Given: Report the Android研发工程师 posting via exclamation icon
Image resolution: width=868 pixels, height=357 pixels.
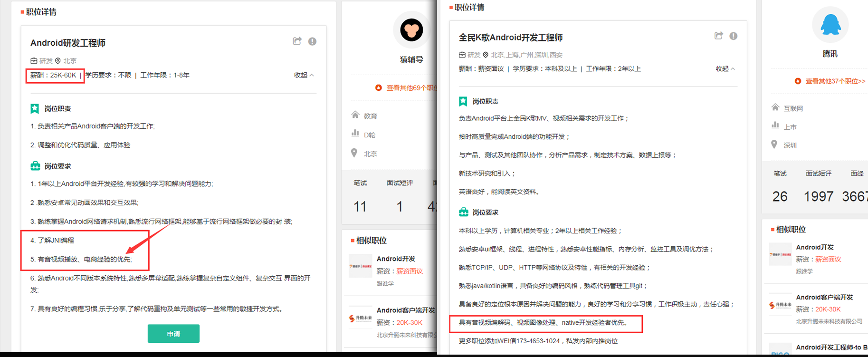Looking at the screenshot, I should [x=312, y=41].
